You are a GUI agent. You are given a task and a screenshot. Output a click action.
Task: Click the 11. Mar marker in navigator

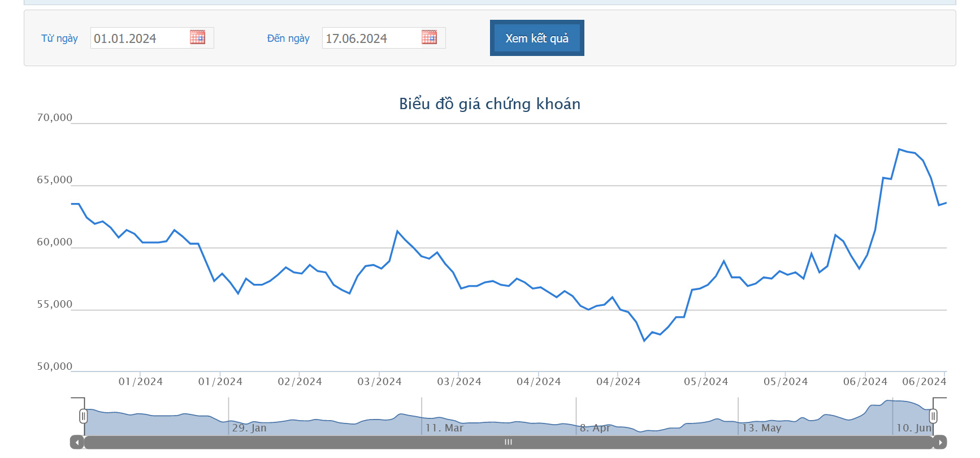point(444,428)
